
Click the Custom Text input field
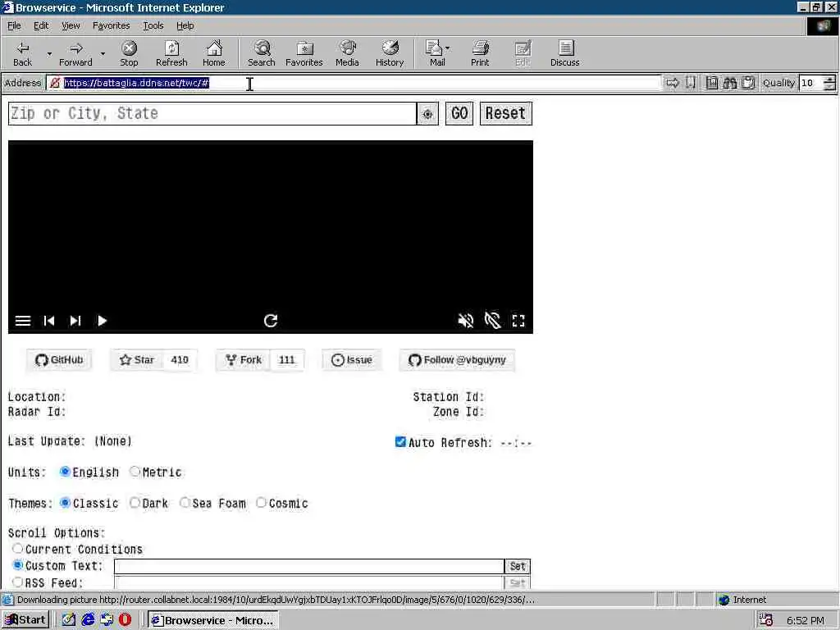click(309, 566)
